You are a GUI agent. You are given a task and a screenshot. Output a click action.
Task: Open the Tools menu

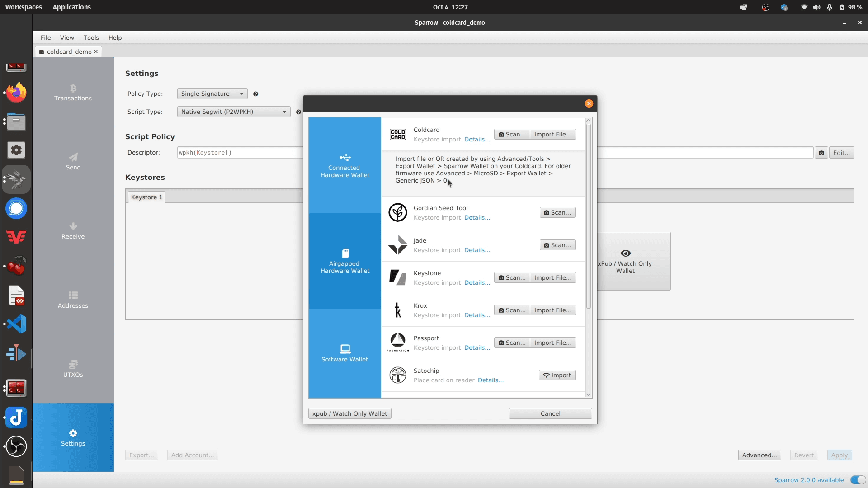click(x=91, y=38)
